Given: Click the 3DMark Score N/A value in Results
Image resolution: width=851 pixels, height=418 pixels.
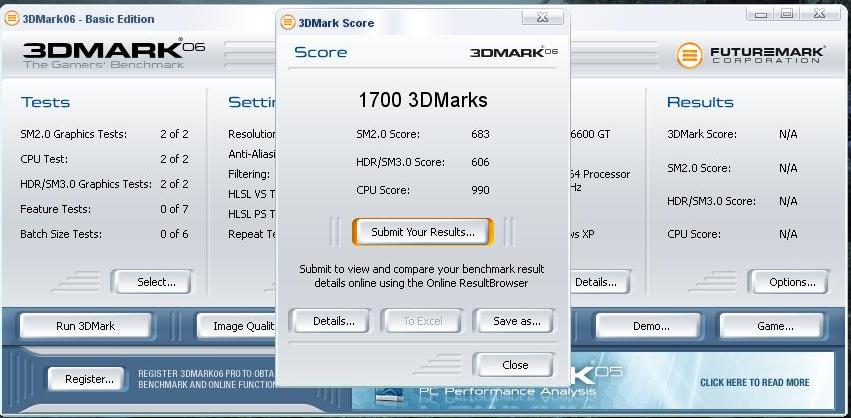Looking at the screenshot, I should pyautogui.click(x=788, y=134).
